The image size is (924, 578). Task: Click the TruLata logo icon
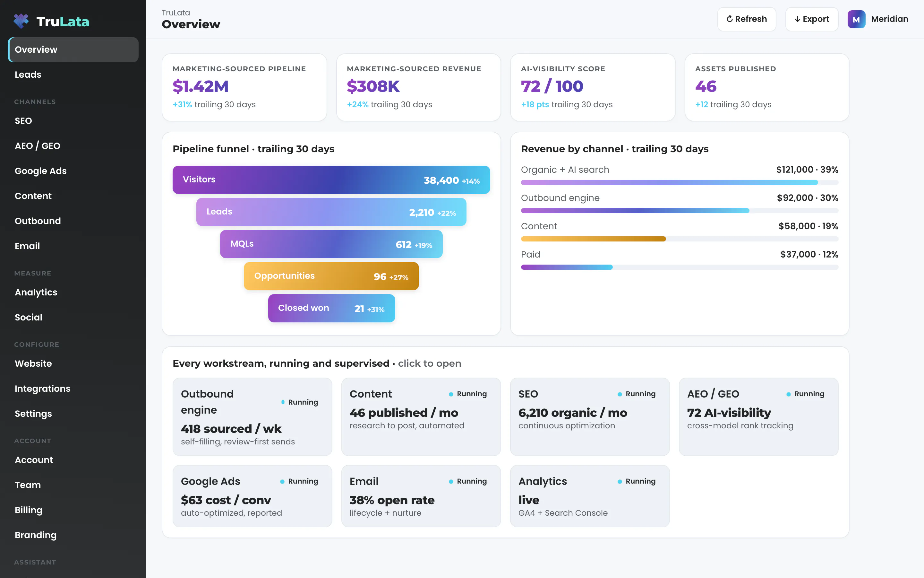pos(21,21)
